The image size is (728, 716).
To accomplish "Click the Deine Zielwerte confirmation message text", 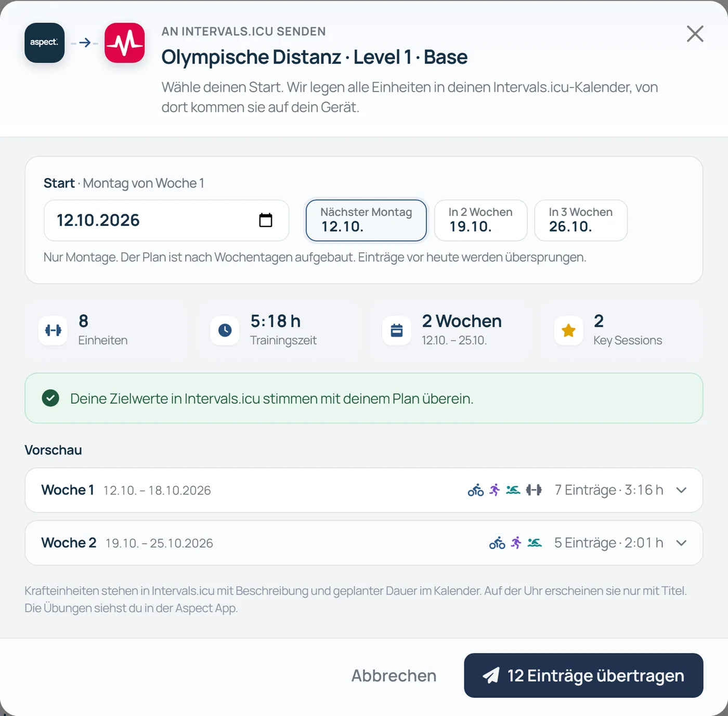I will (271, 399).
